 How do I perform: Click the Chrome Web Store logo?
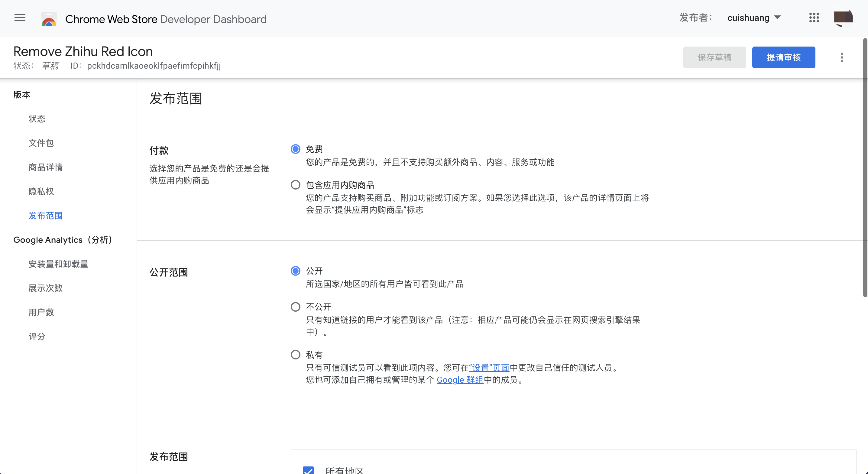click(49, 19)
